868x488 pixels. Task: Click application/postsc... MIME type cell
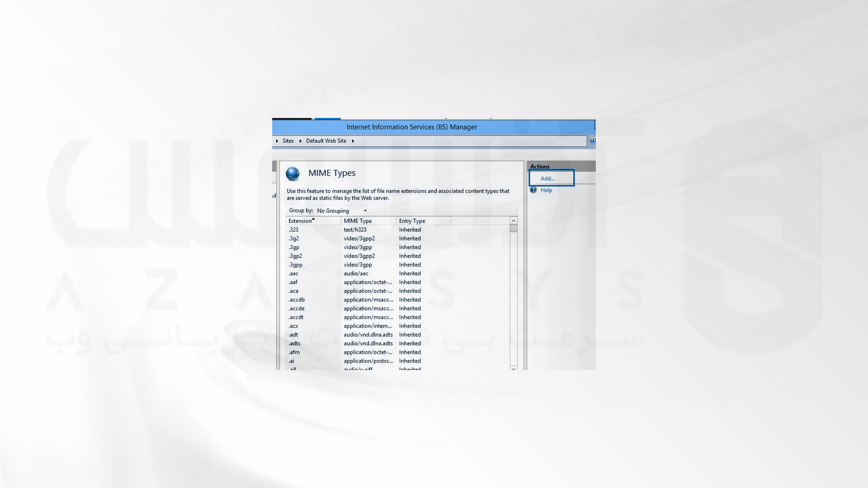pyautogui.click(x=368, y=361)
